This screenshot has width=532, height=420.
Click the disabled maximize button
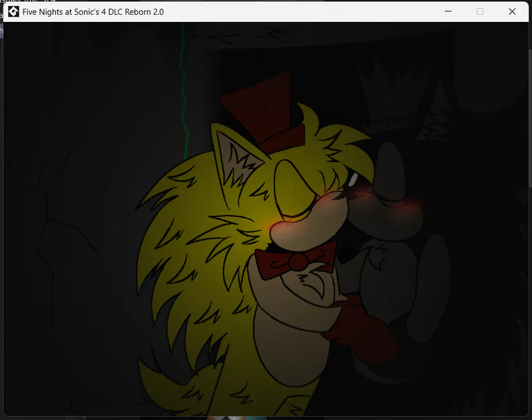click(480, 12)
